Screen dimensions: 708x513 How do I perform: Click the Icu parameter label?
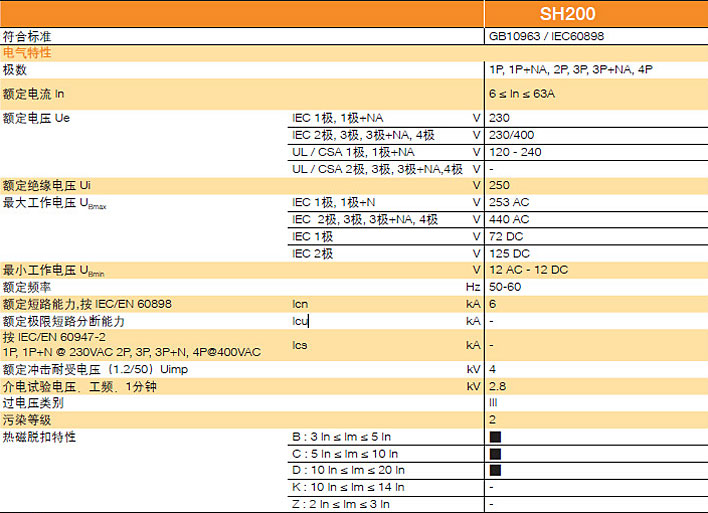point(300,322)
